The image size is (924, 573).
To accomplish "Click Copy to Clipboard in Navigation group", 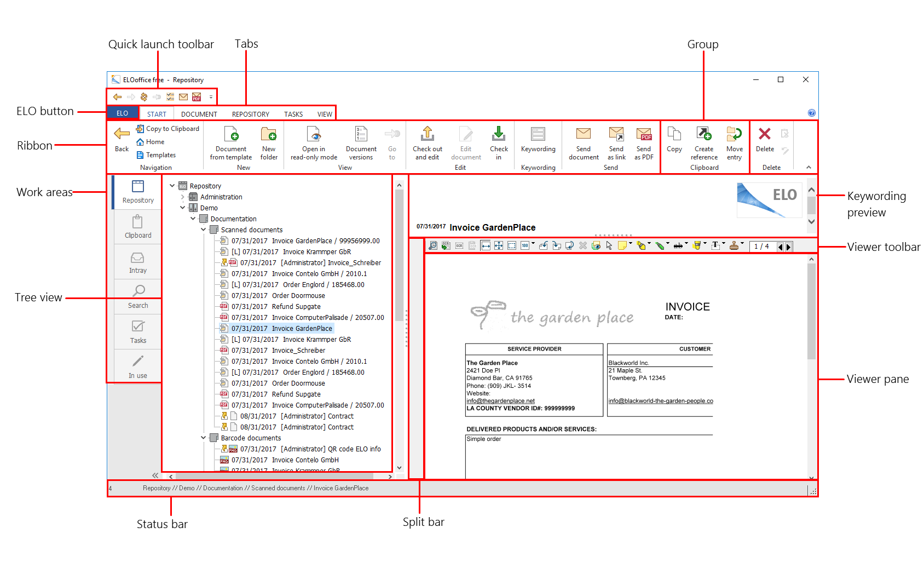I will tap(168, 129).
